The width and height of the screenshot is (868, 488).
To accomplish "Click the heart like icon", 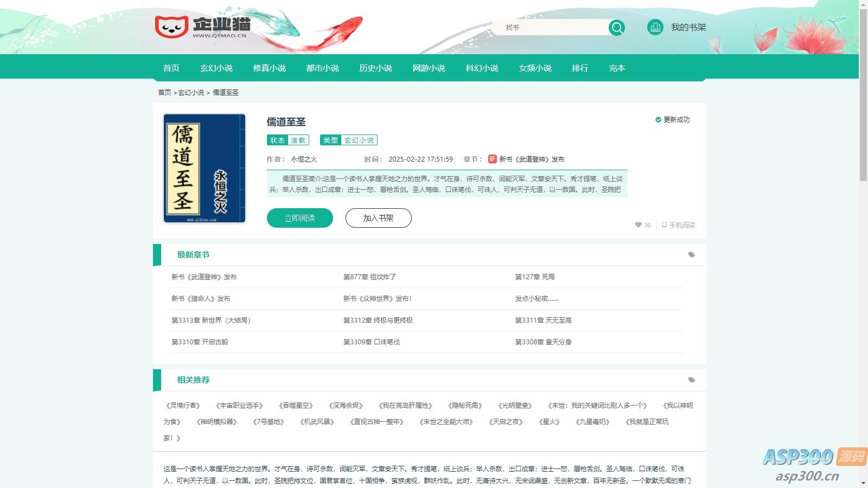I will click(x=639, y=225).
